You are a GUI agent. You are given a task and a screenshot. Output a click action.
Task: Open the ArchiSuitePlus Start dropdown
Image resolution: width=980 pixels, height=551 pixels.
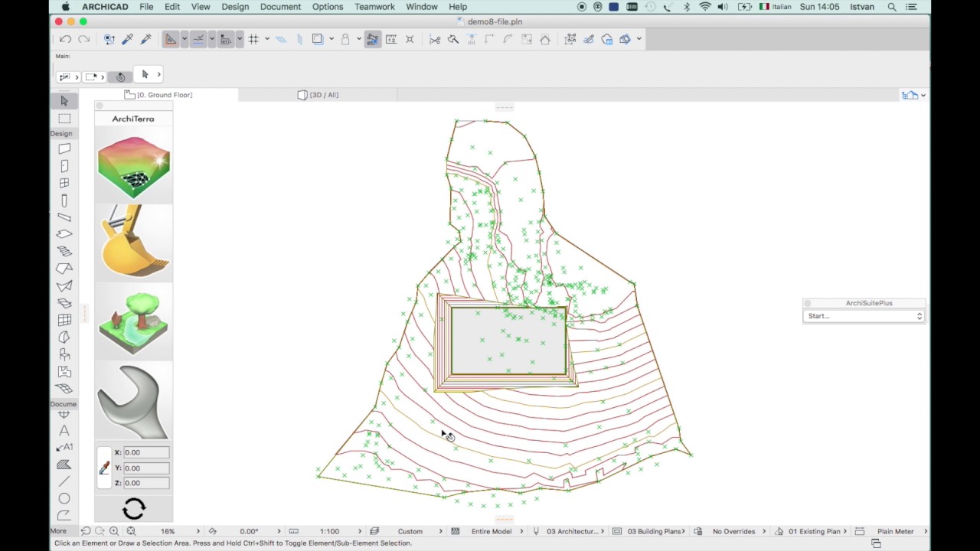(864, 316)
